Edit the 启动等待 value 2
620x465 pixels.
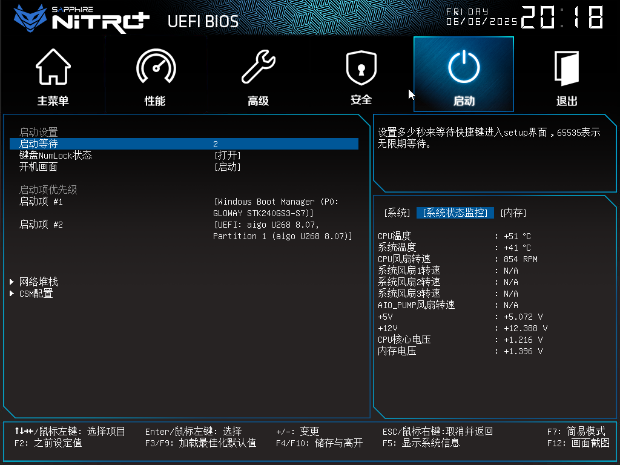point(215,144)
